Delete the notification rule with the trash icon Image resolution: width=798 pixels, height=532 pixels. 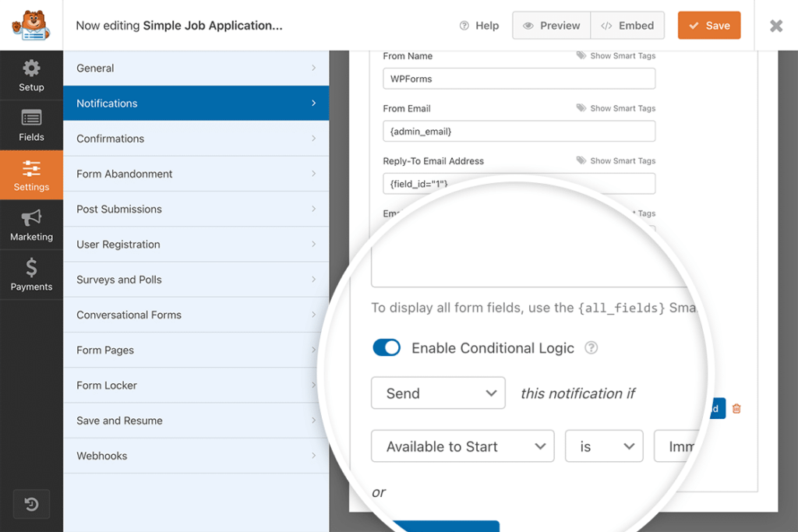tap(736, 408)
